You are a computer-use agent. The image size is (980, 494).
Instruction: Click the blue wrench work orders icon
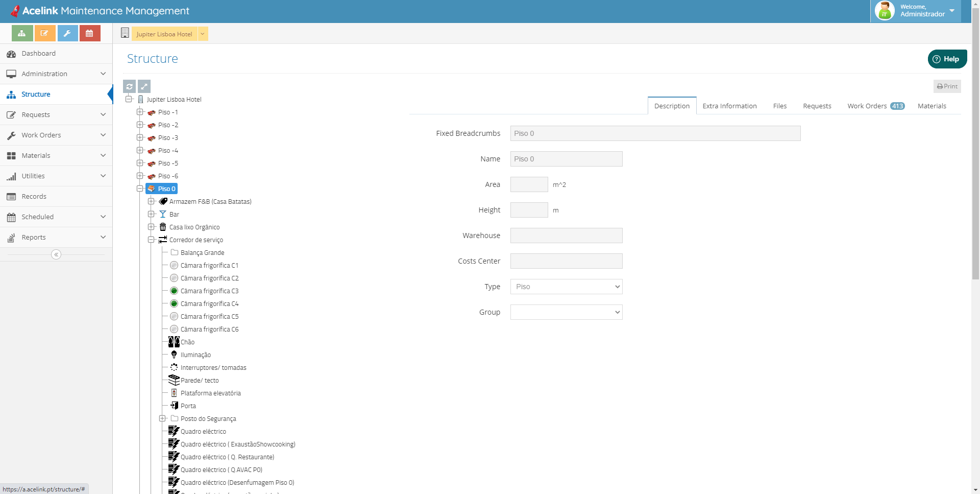pyautogui.click(x=67, y=33)
